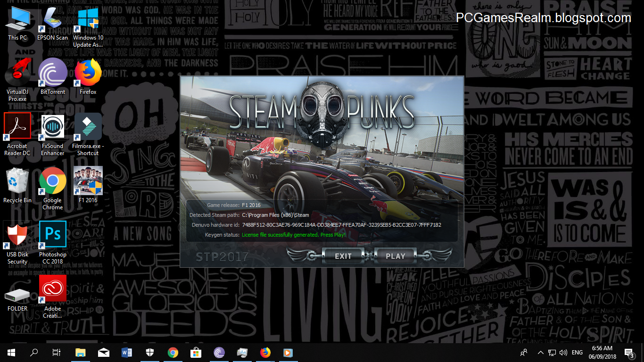Open the network status tray icon
The height and width of the screenshot is (362, 644).
click(552, 353)
